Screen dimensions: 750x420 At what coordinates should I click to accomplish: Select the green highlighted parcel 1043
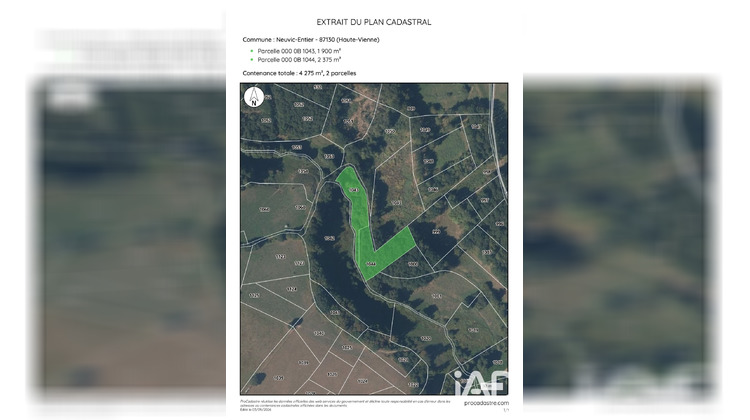coord(354,199)
